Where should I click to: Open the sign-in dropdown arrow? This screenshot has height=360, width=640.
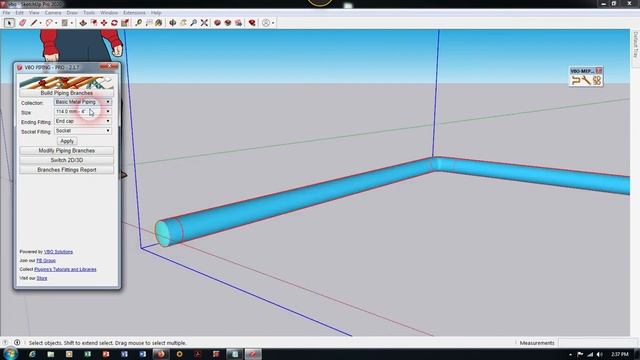tap(273, 23)
